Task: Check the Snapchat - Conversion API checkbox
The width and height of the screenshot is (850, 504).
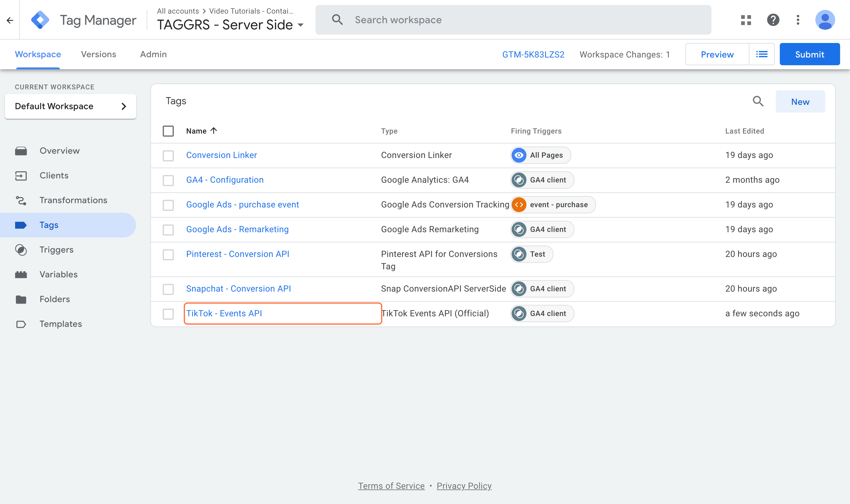Action: [168, 289]
